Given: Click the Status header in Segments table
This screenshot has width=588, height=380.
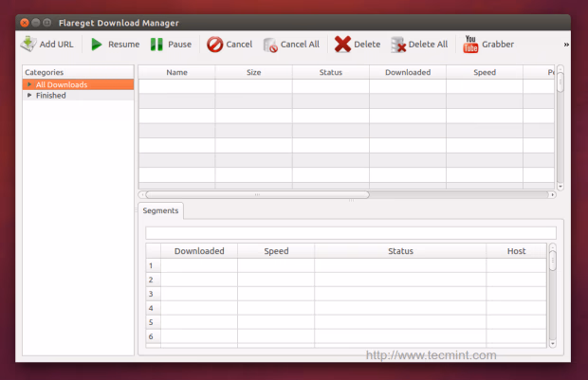Looking at the screenshot, I should [x=400, y=251].
